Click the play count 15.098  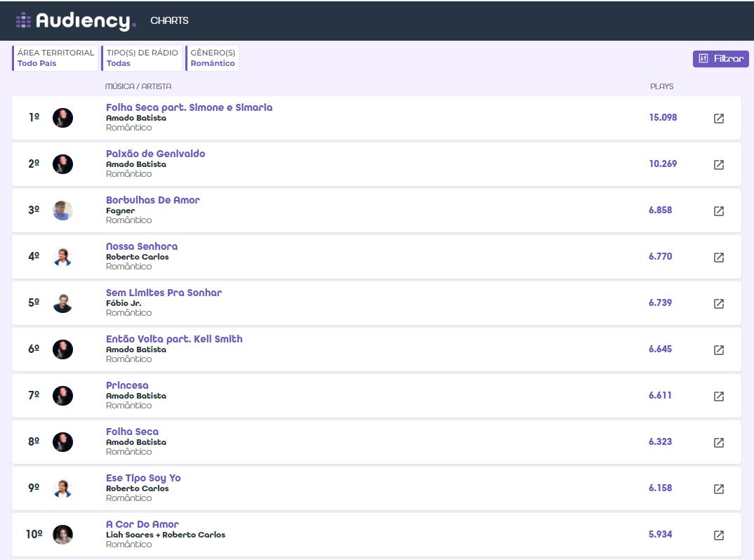pos(663,117)
